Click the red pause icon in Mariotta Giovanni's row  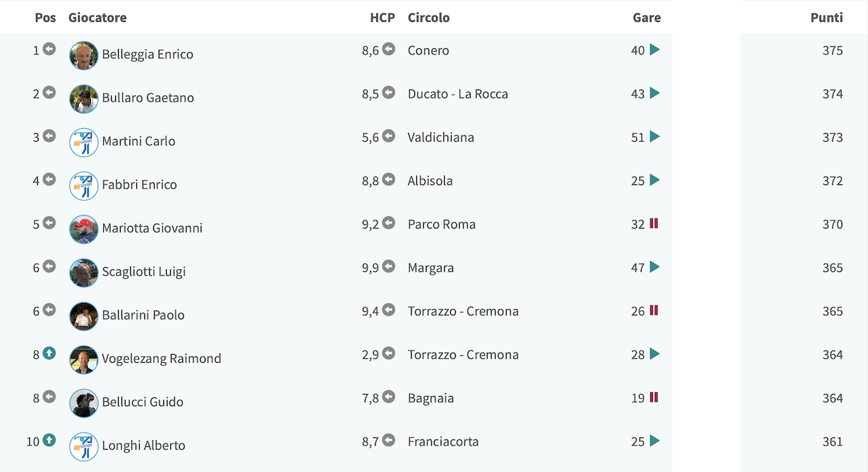pos(654,223)
